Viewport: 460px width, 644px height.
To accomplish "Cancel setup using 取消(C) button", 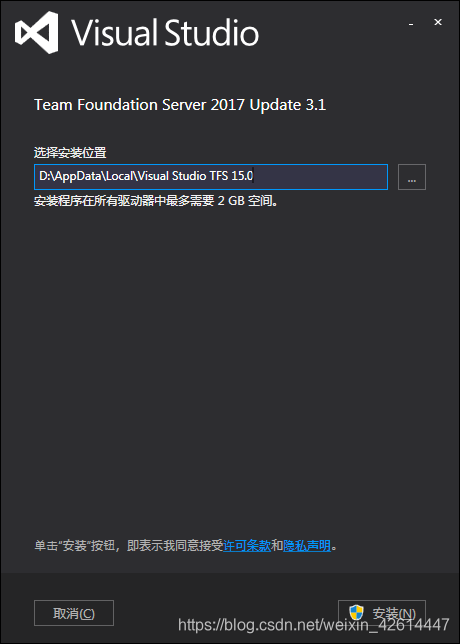I will (74, 613).
